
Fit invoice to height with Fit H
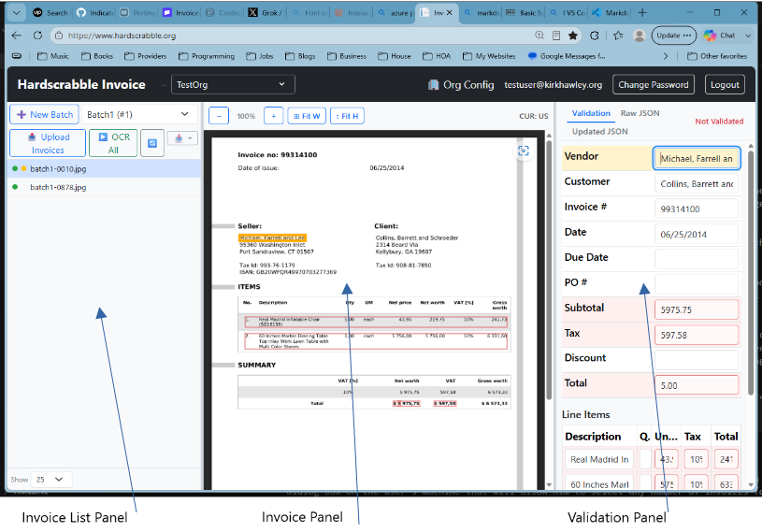tap(347, 116)
